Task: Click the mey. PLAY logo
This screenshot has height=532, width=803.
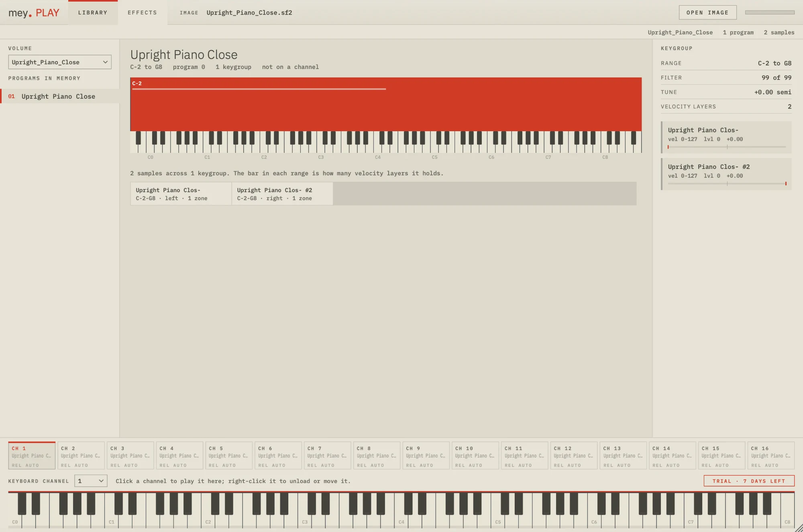Action: [34, 13]
